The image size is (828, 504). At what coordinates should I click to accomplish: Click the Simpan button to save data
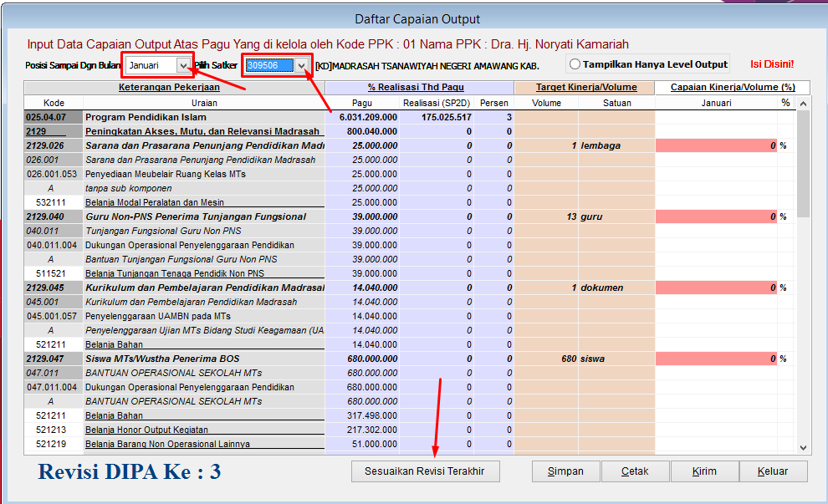[x=565, y=471]
